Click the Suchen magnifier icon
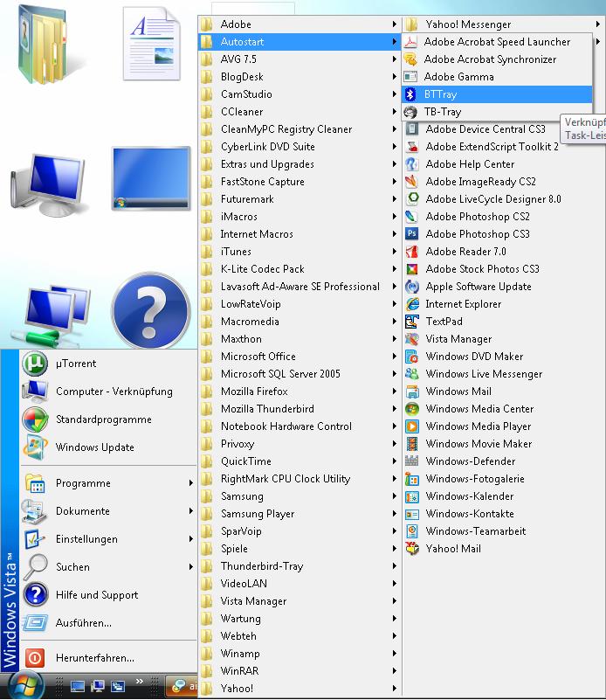This screenshot has height=700, width=606. click(x=35, y=567)
